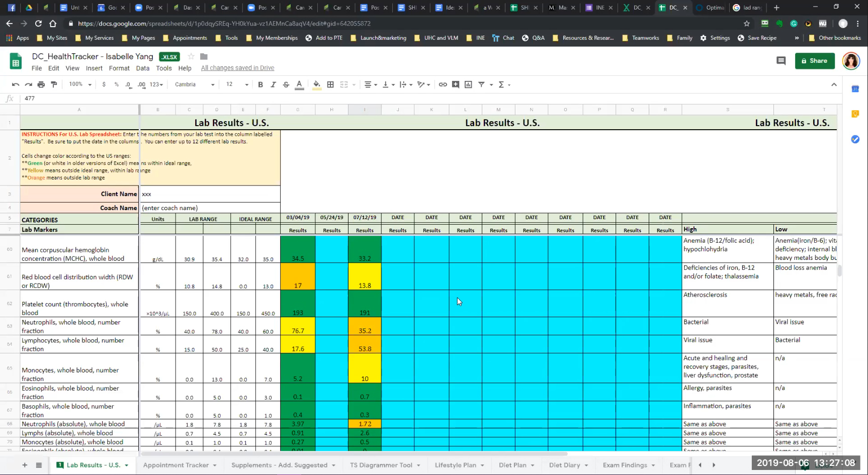Viewport: 868px width, 475px height.
Task: Open the cell borders tool
Action: tap(330, 84)
